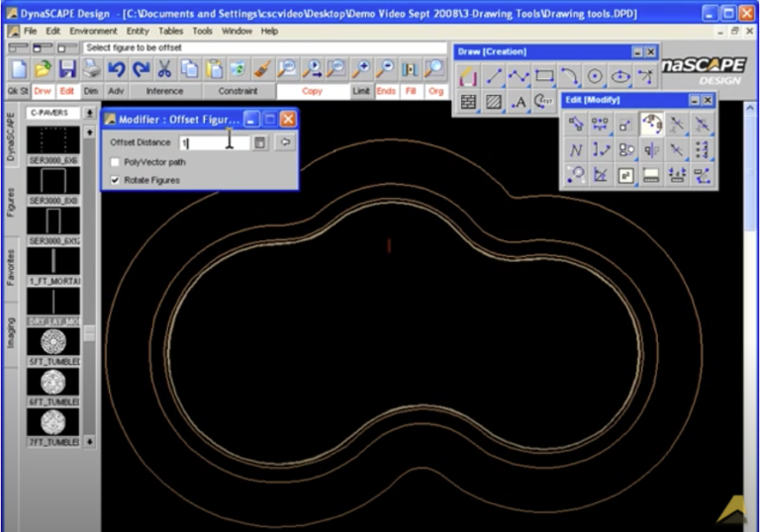Toggle the Ends snap button
Screen dimensions: 760x532
click(386, 91)
